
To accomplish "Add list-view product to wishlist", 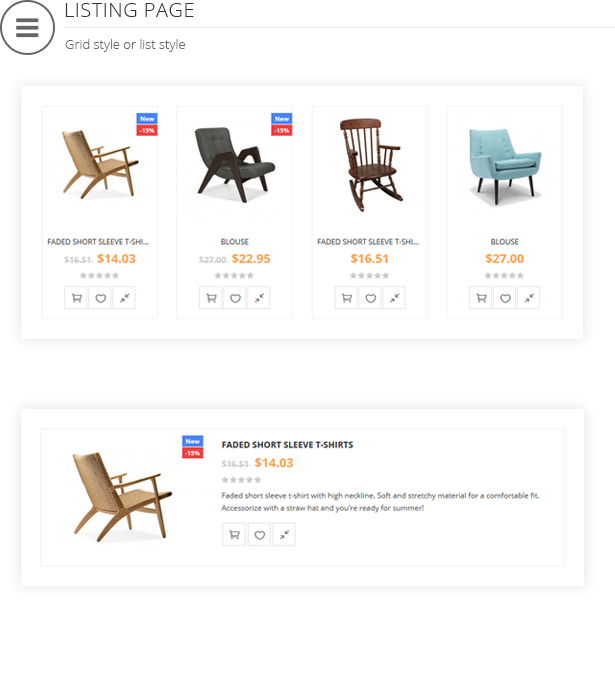I will (259, 535).
